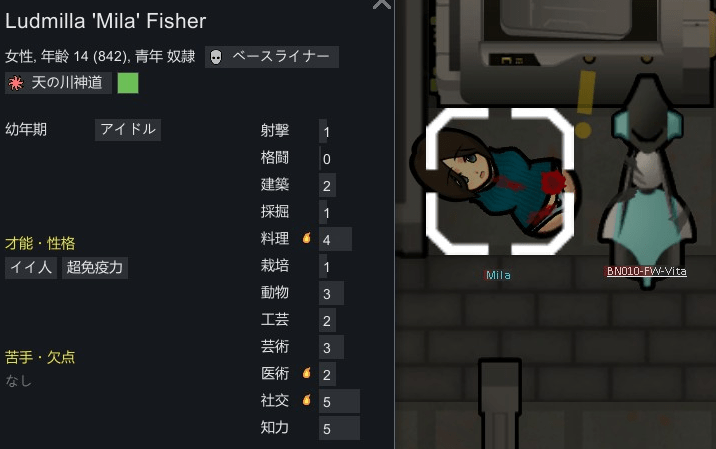Close the character info panel
716x449 pixels.
pos(382,4)
